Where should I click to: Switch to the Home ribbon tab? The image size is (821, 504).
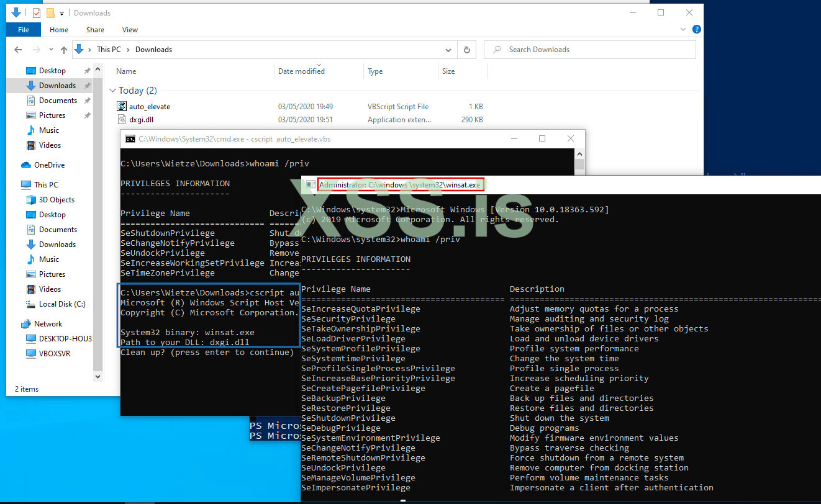(x=59, y=30)
